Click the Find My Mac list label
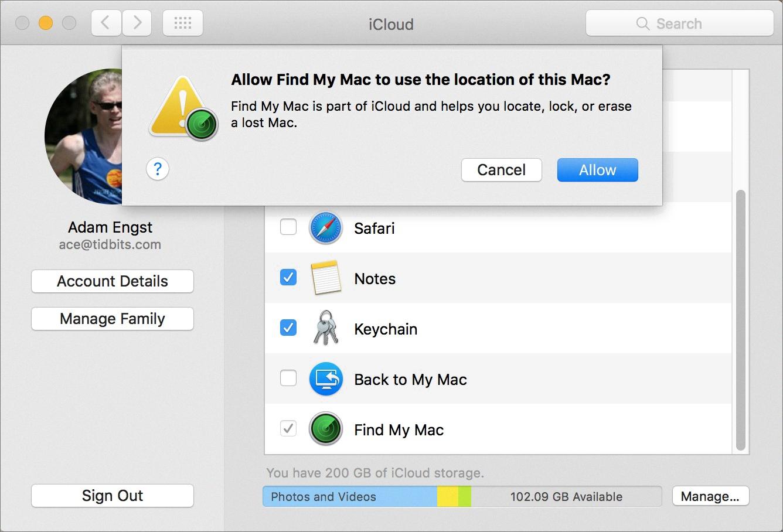 [x=399, y=430]
